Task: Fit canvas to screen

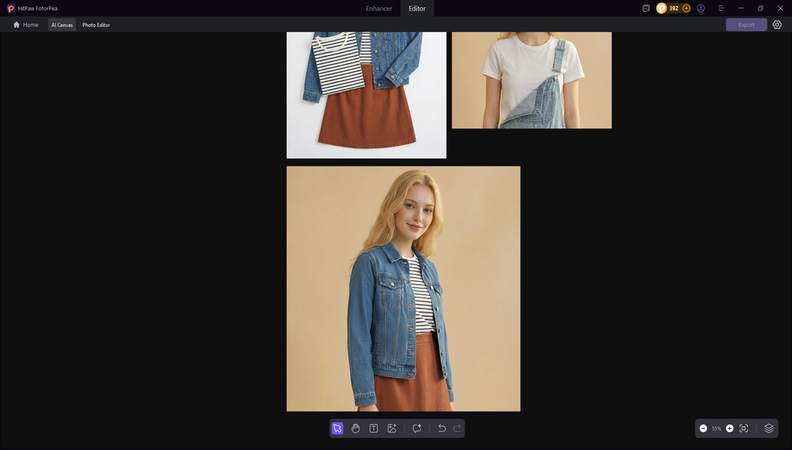Action: [x=744, y=428]
